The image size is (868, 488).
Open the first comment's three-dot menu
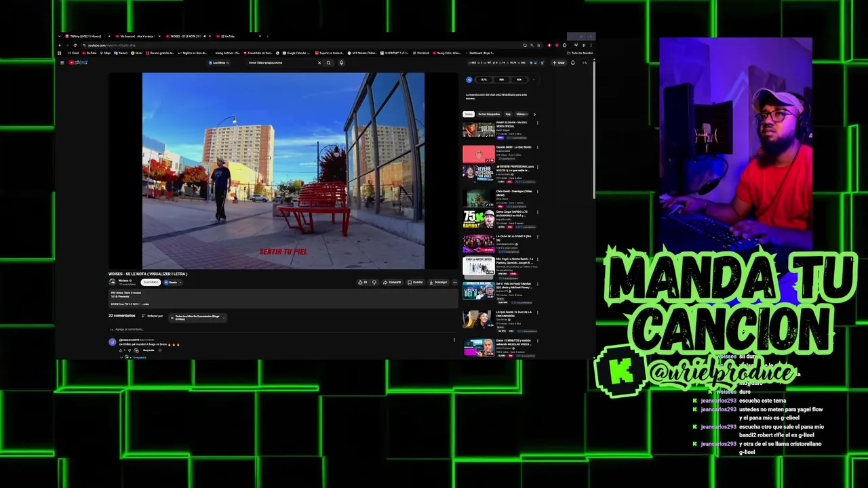click(454, 340)
